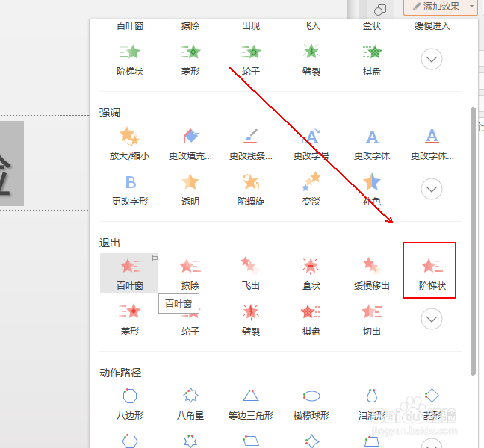Apply red 劈裂 exit effect
This screenshot has height=448, width=484.
(251, 320)
